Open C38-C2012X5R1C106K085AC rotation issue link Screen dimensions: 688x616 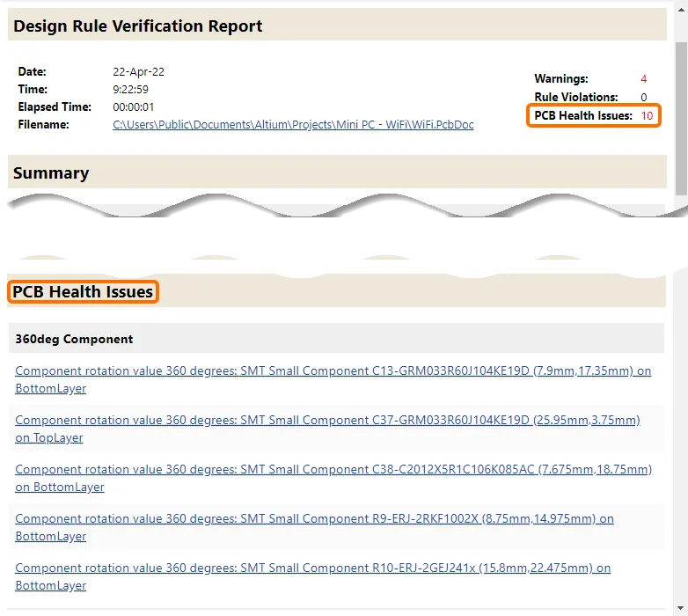(x=333, y=478)
